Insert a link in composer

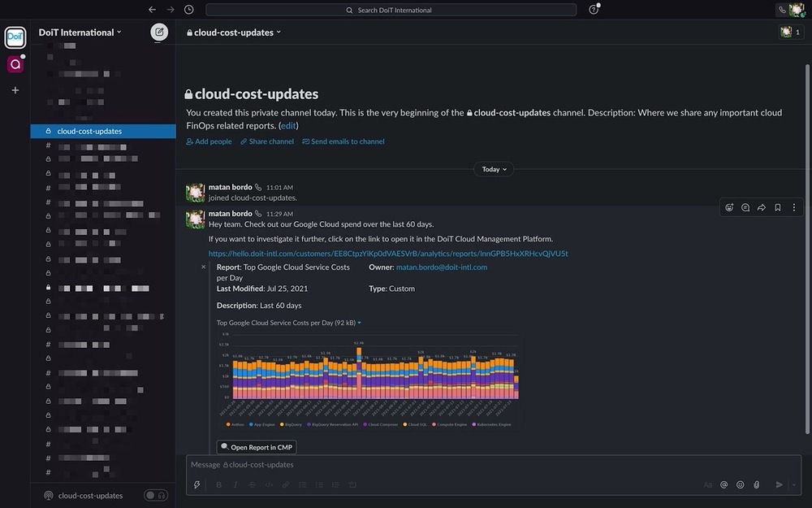coord(285,484)
